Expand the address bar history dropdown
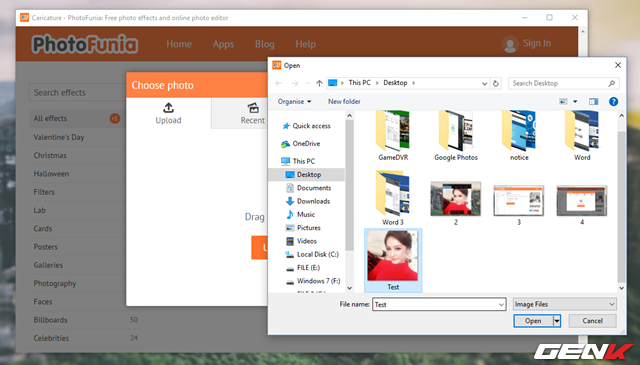The width and height of the screenshot is (640, 365). click(x=484, y=83)
